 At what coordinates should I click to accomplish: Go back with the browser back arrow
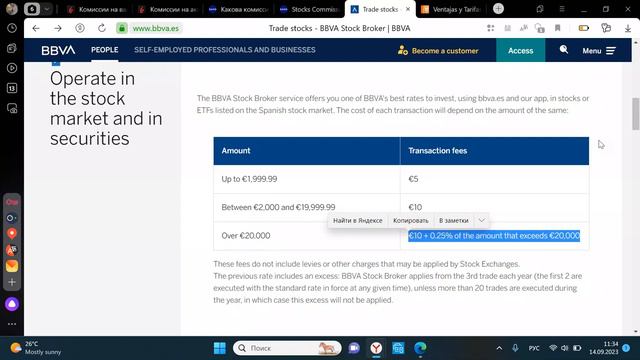pos(36,28)
